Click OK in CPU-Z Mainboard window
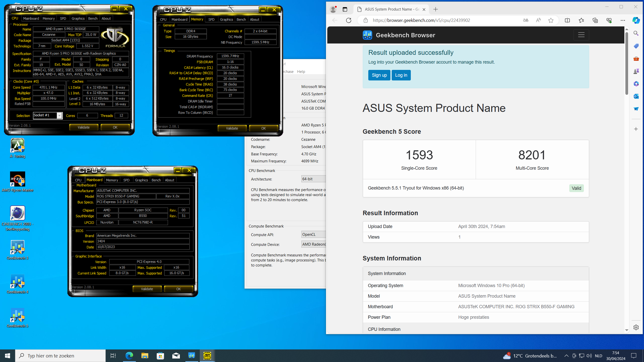Image resolution: width=644 pixels, height=362 pixels. 178,289
